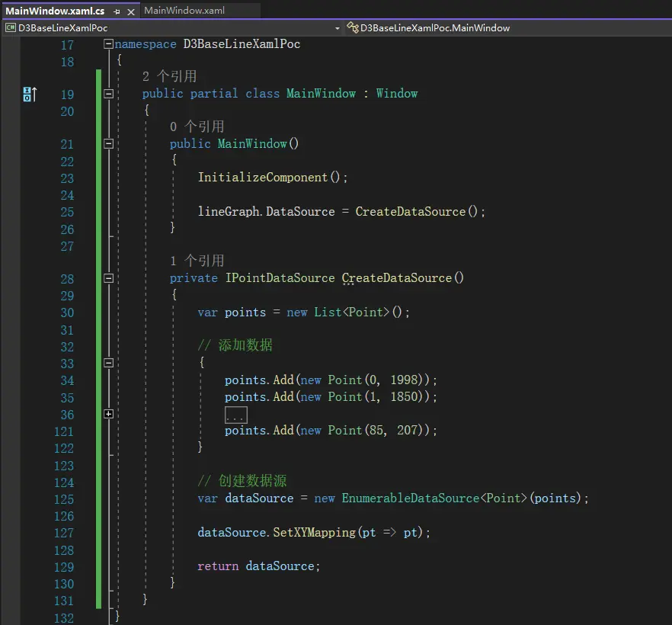Collapse the namespace D3BaseLineXamlPoc region
Image resolution: width=672 pixels, height=625 pixels.
point(108,44)
